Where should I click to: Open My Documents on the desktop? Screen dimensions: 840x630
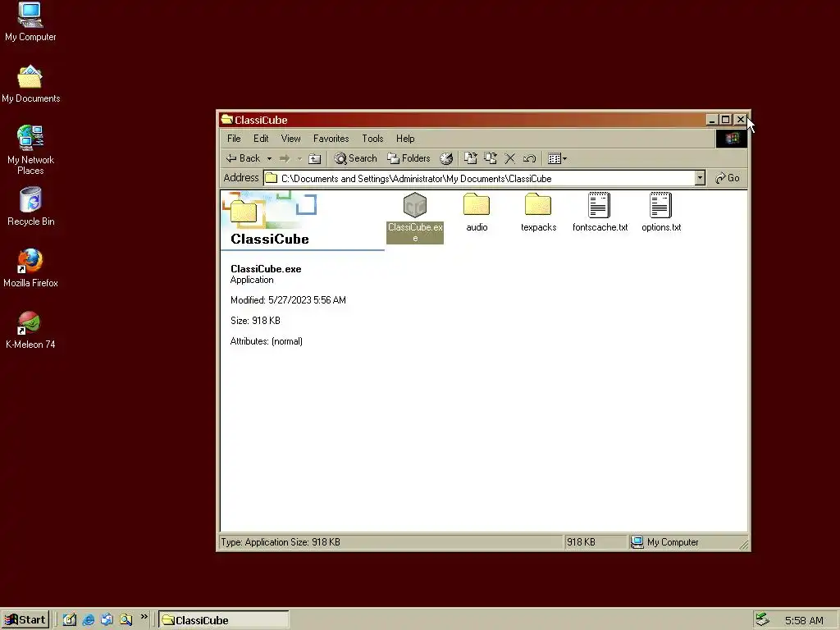click(x=30, y=84)
